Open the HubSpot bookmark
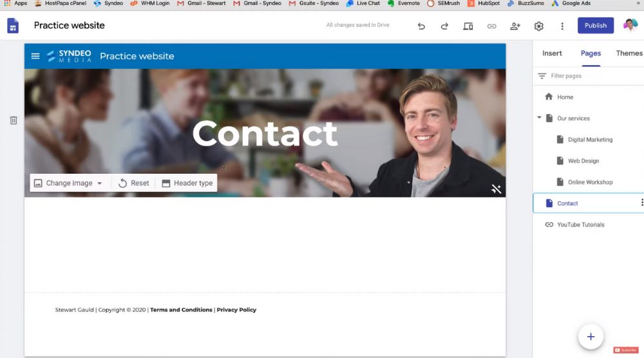 click(x=484, y=3)
